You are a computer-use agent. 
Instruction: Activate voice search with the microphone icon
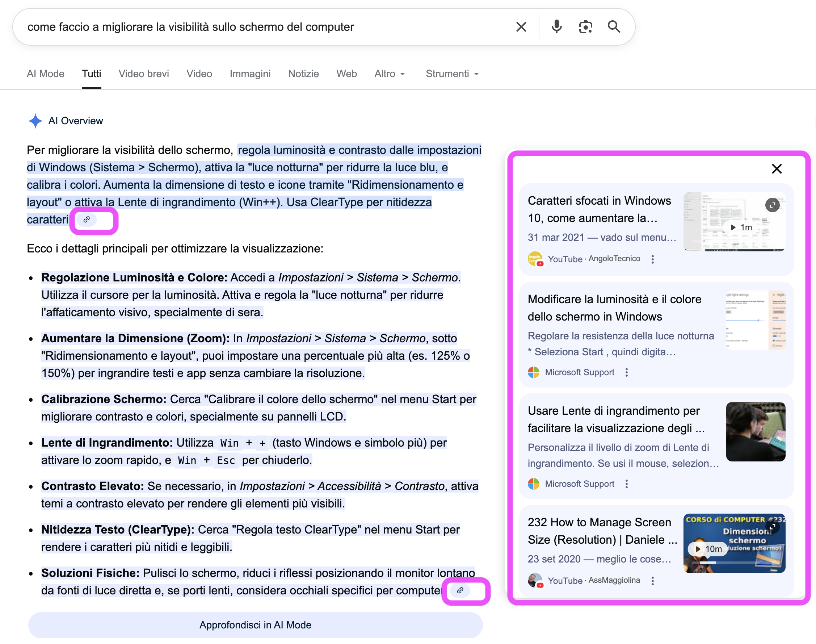coord(557,26)
